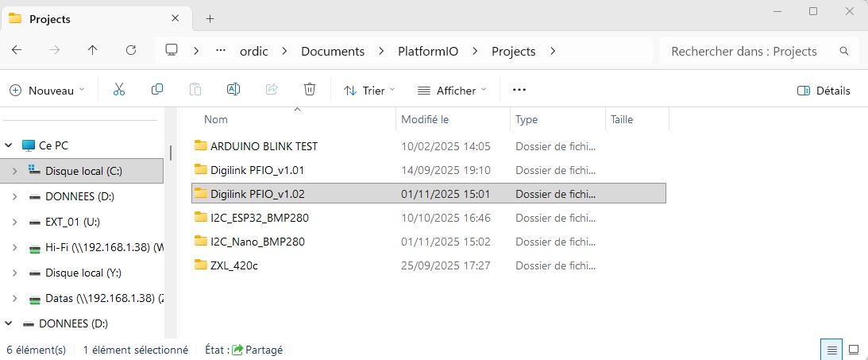Screen dimensions: 868x360
Task: Switch to large icons view in status bar
Action: [854, 349]
